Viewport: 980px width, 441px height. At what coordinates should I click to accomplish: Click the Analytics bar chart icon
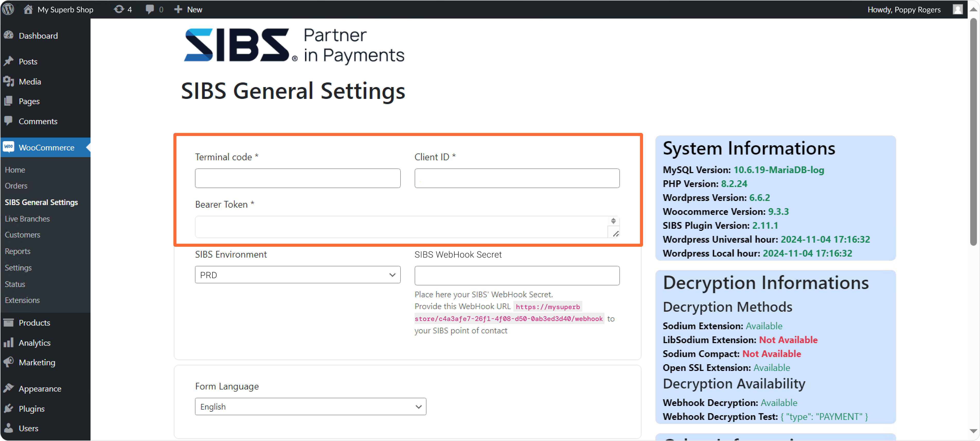click(x=8, y=342)
